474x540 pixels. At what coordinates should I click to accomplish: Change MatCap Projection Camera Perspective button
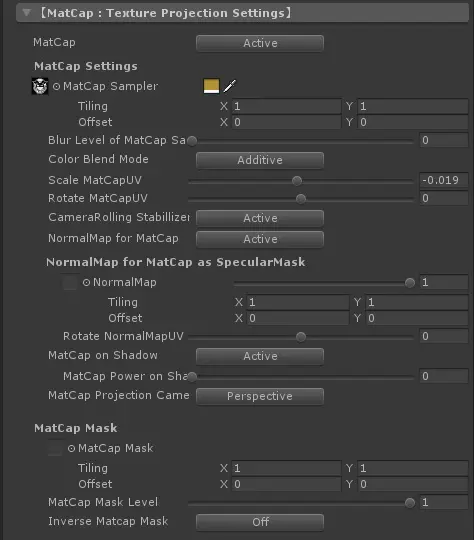pyautogui.click(x=260, y=396)
